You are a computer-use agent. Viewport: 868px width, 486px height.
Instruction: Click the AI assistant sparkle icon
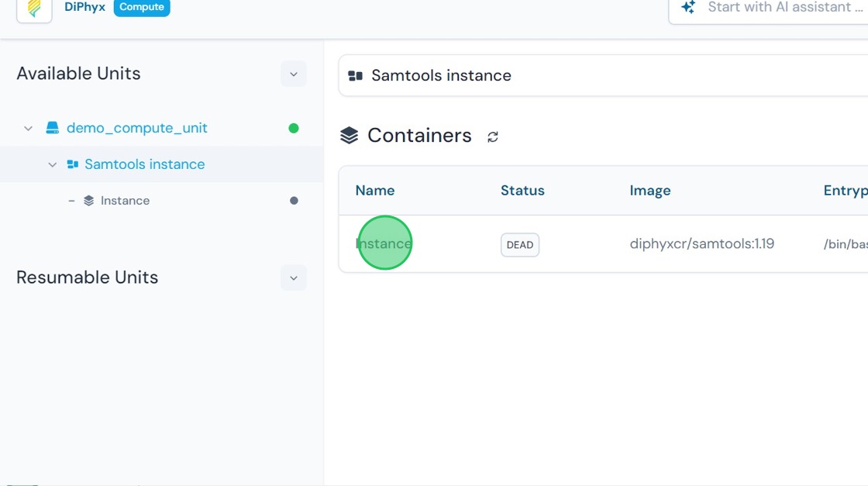pos(688,7)
